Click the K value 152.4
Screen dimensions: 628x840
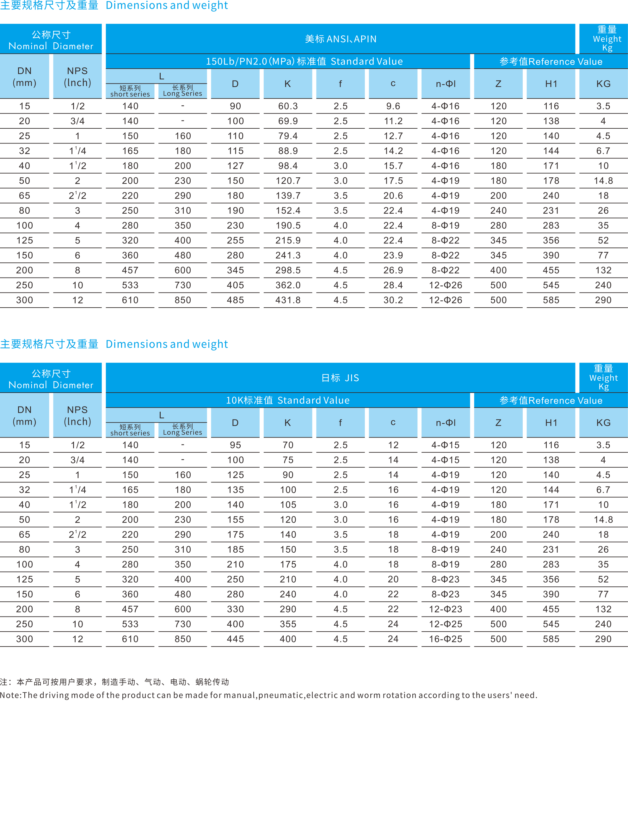pos(288,210)
